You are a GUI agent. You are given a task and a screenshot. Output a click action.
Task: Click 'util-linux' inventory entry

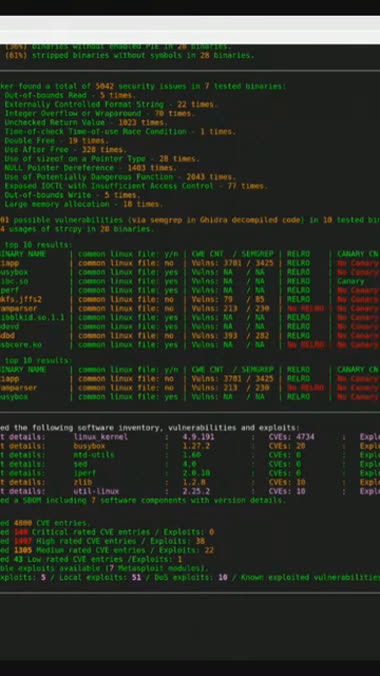[x=96, y=491]
